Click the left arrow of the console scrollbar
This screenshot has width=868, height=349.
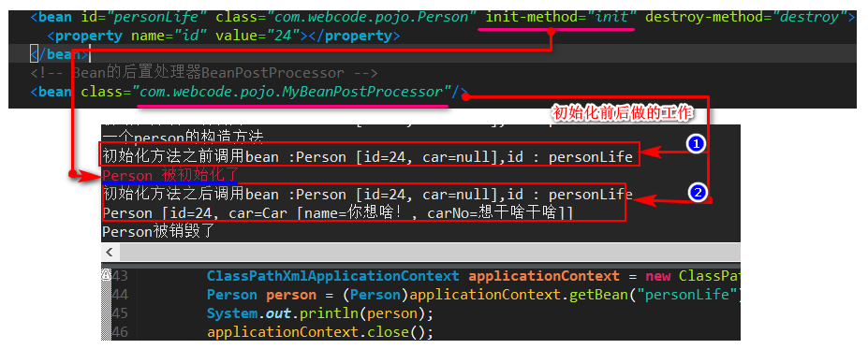(x=109, y=253)
